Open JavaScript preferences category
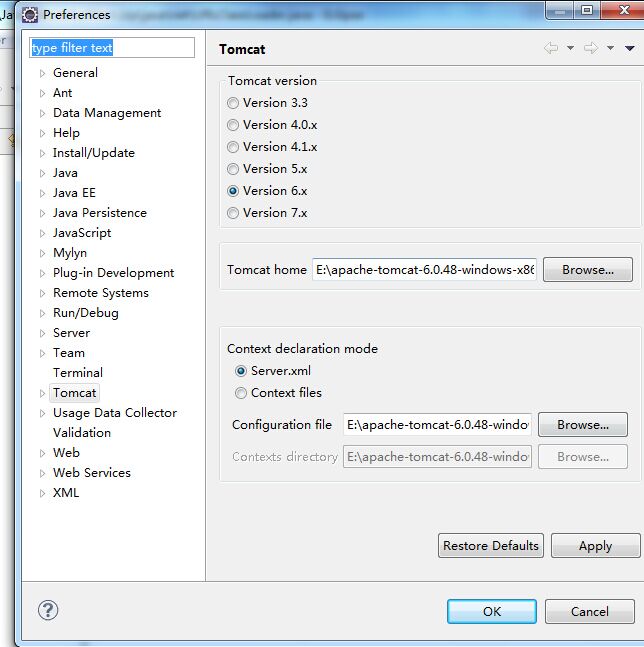The image size is (644, 647). (x=82, y=233)
